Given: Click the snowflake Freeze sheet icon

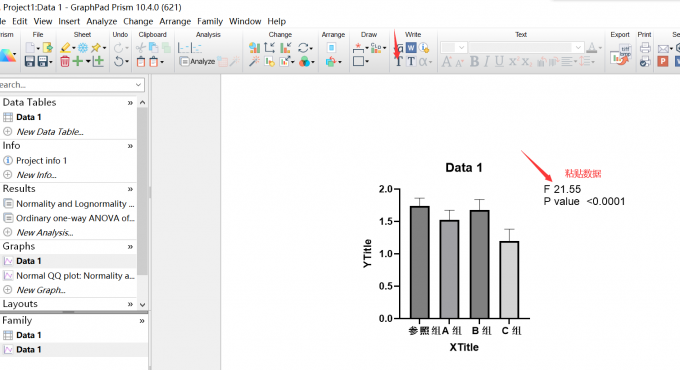Looking at the screenshot, I should (x=82, y=48).
